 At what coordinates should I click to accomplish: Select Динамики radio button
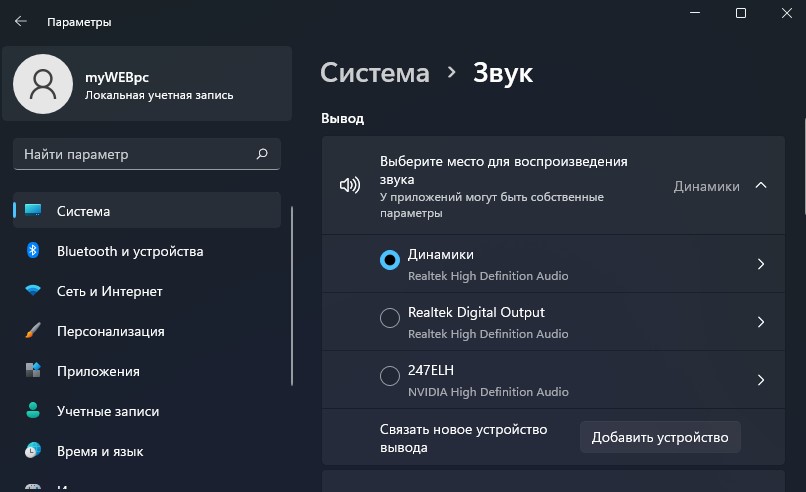(390, 260)
